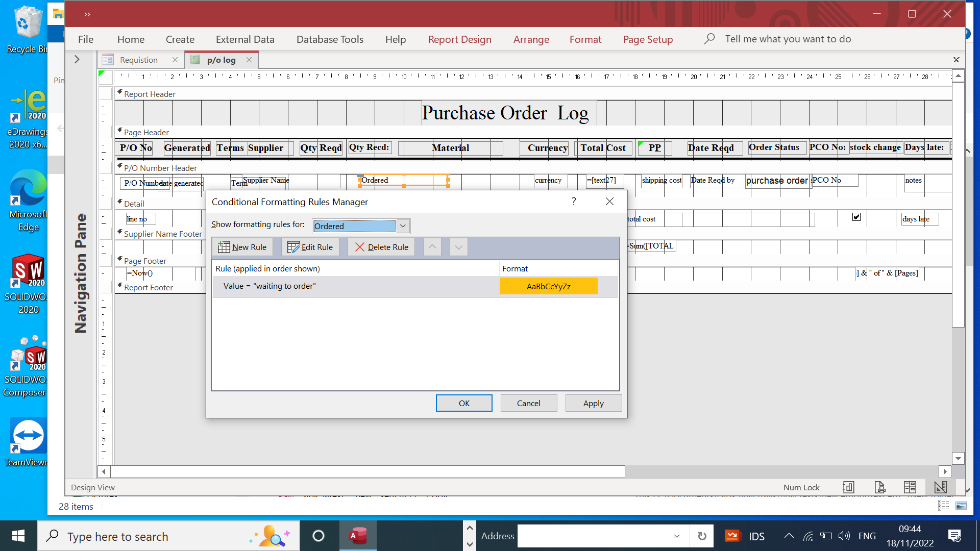Open the 'Show formatting rules for' dropdown
The width and height of the screenshot is (980, 551).
[403, 226]
